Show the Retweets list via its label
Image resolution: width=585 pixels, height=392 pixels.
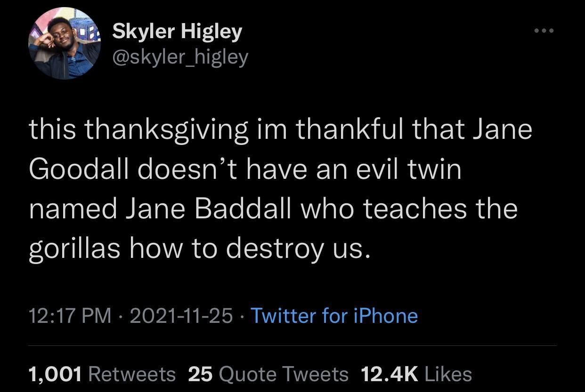click(x=132, y=375)
